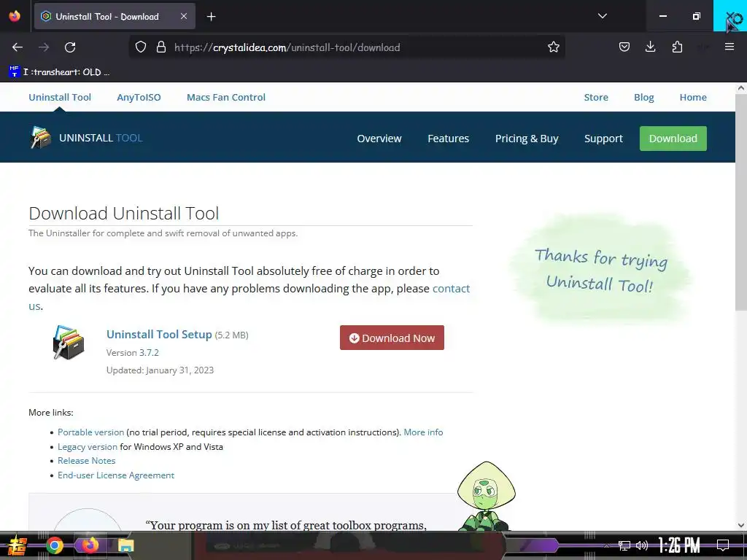This screenshot has height=560, width=747.
Task: Open the Pocket save icon
Action: [624, 47]
